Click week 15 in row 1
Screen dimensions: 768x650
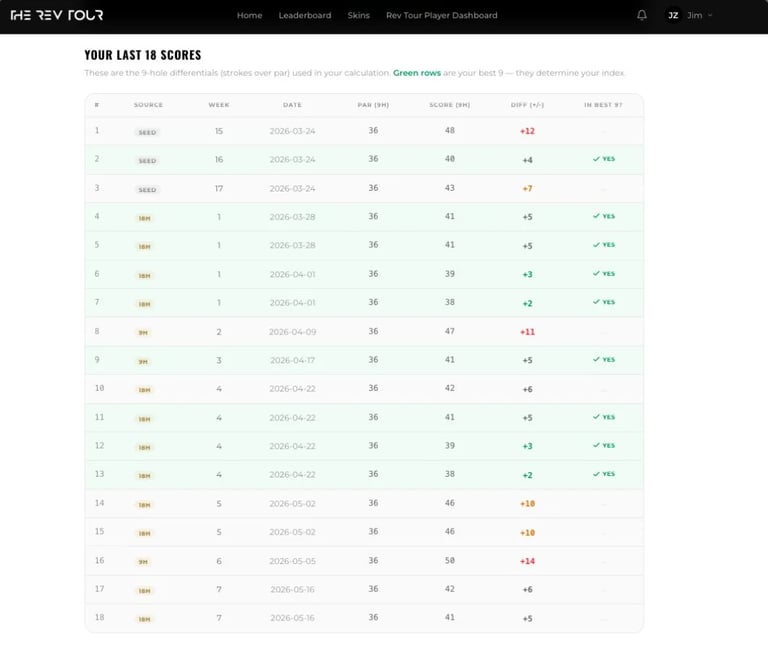(219, 131)
